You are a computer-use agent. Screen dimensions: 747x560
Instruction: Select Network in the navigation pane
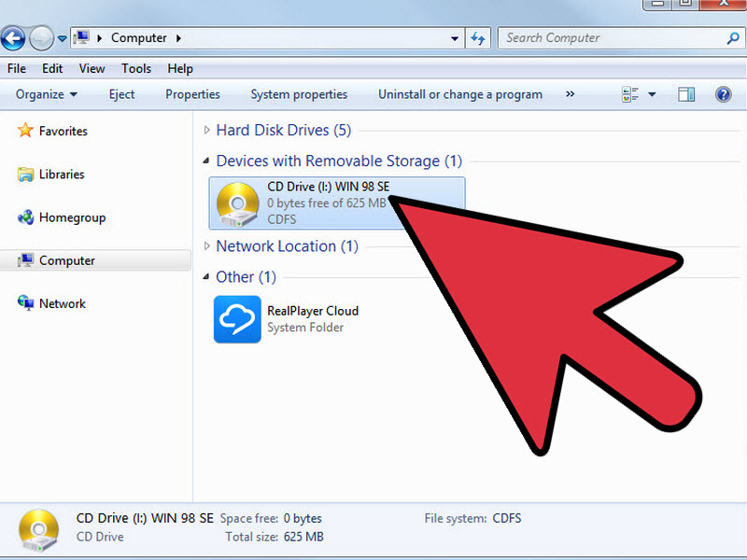coord(63,304)
